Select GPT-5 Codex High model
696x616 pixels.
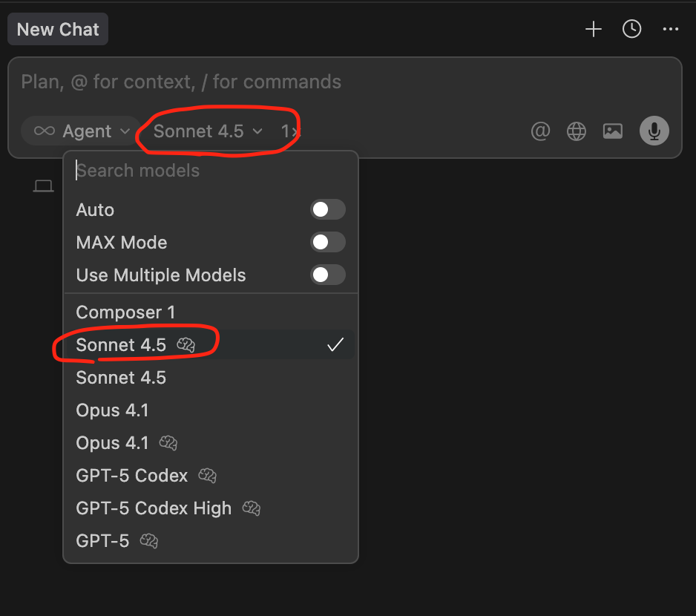[154, 508]
